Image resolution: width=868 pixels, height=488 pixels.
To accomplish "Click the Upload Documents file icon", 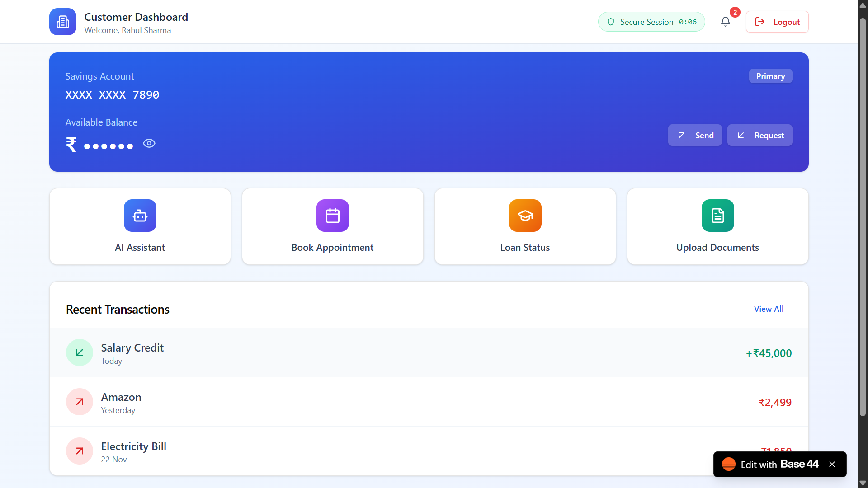I will (x=717, y=216).
